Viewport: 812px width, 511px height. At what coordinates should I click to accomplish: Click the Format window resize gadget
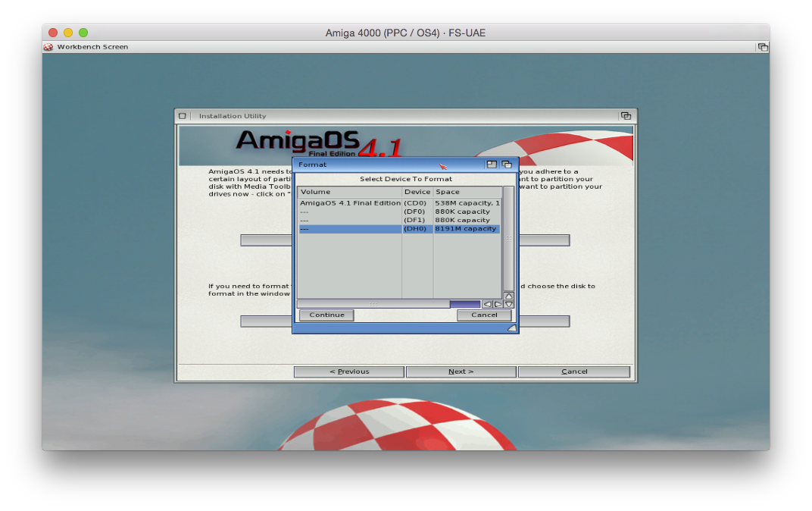pos(511,328)
